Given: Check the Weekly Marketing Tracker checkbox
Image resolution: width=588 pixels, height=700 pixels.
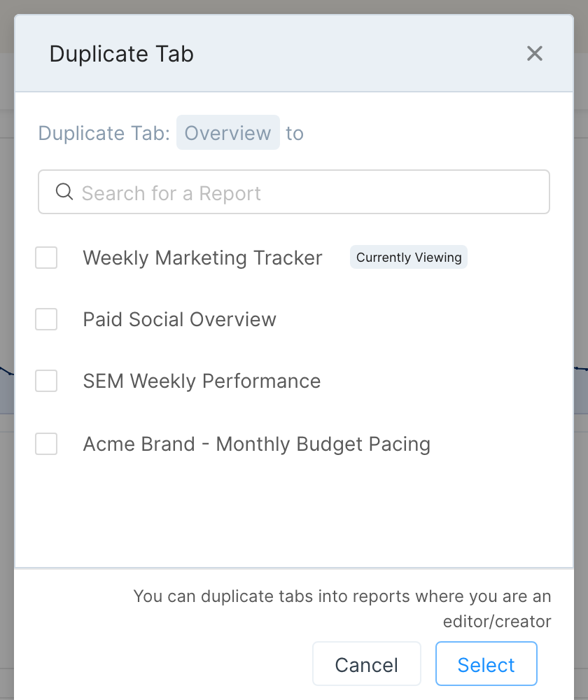Looking at the screenshot, I should tap(46, 258).
